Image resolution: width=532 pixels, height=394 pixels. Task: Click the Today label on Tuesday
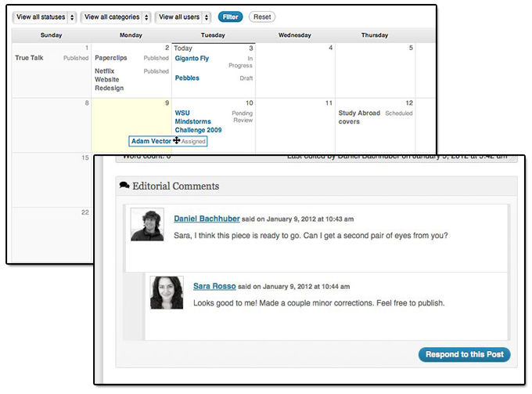coord(183,49)
